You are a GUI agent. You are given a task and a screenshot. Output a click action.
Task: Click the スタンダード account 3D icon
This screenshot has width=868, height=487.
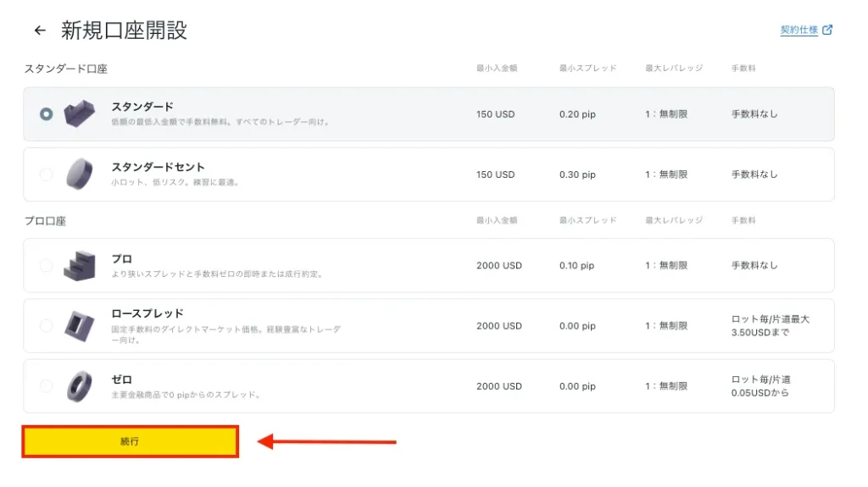click(x=79, y=113)
